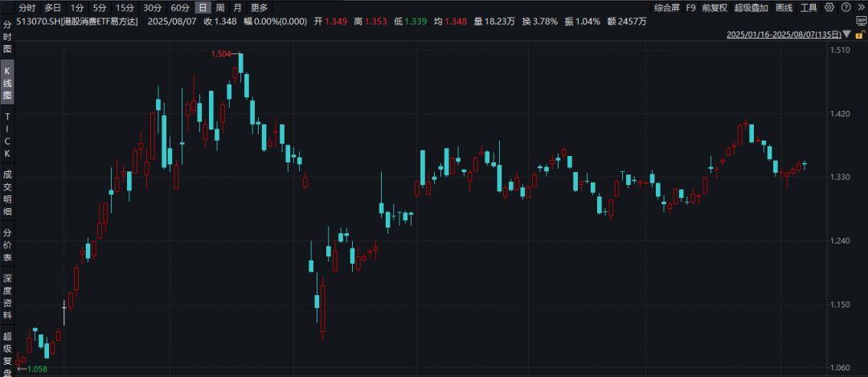
Task: Select the 30分 interval tab
Action: pyautogui.click(x=152, y=7)
